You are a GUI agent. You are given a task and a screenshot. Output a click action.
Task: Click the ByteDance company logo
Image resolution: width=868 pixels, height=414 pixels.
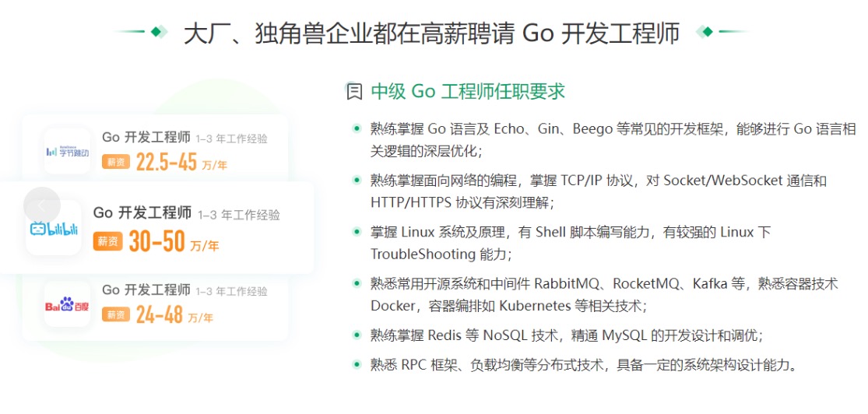point(67,151)
